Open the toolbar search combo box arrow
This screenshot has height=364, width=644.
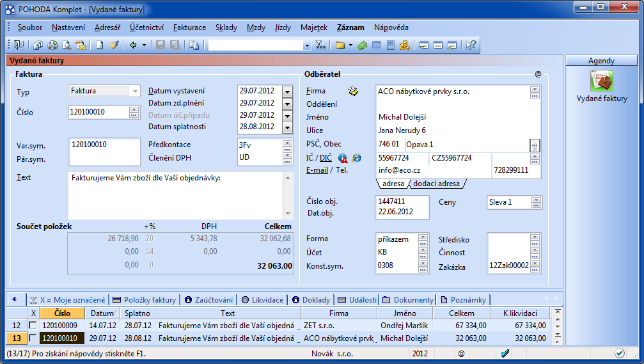click(x=307, y=45)
